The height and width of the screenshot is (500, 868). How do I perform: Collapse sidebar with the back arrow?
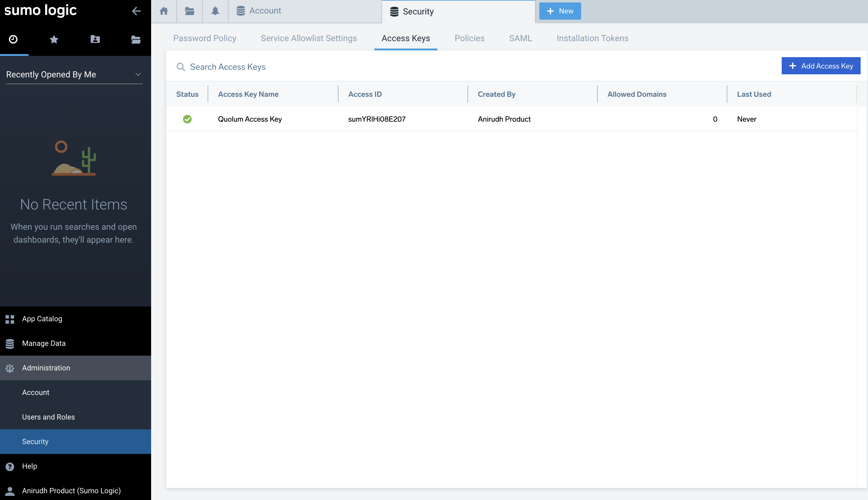pyautogui.click(x=136, y=11)
